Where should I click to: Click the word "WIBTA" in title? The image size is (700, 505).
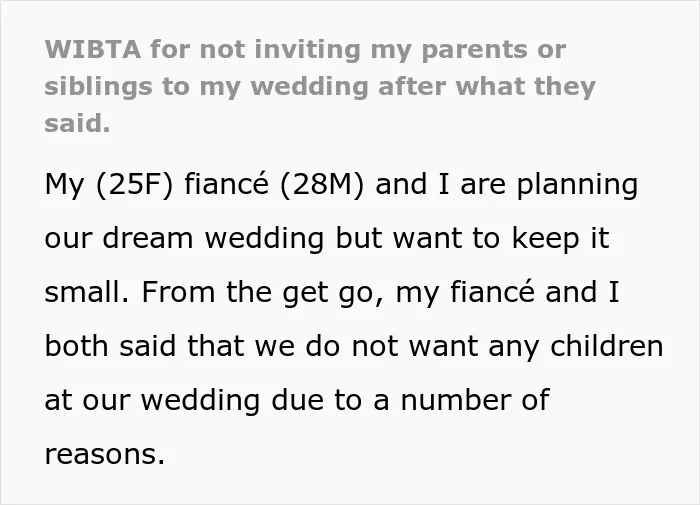point(93,49)
